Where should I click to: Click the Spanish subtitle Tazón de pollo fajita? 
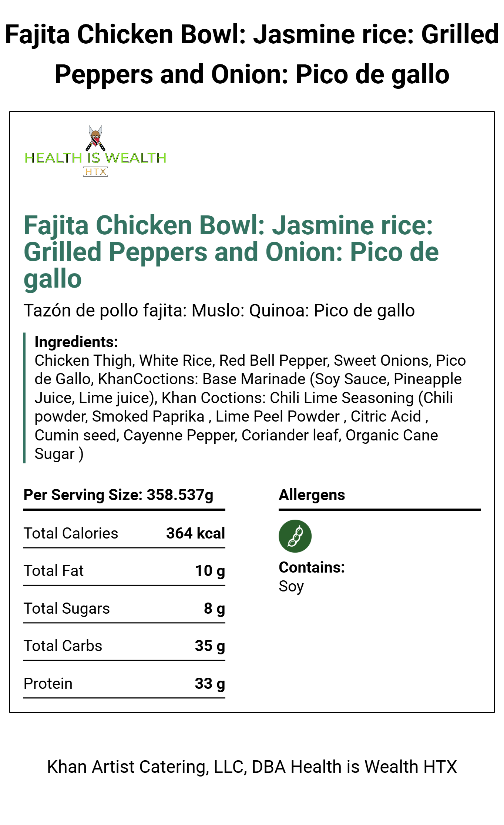[219, 310]
